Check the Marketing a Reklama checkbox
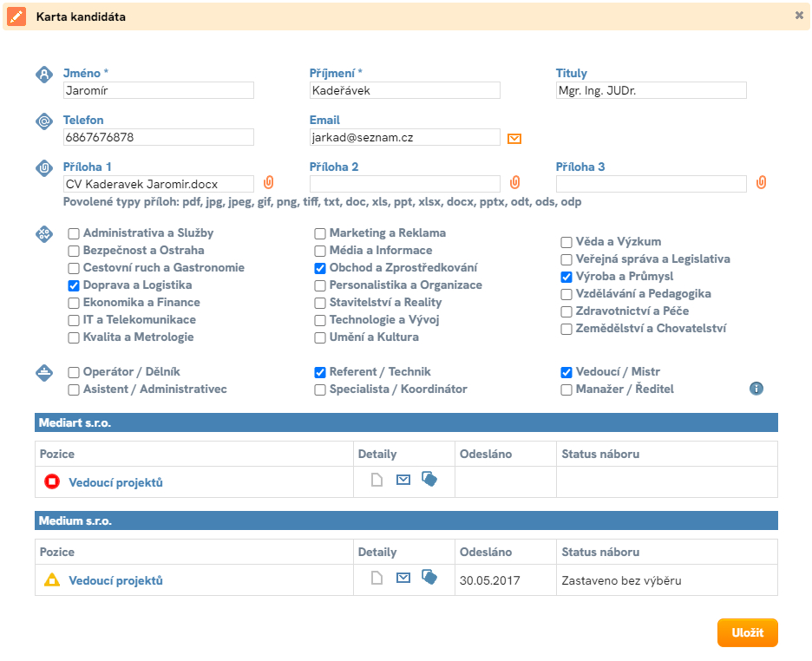 pyautogui.click(x=321, y=233)
